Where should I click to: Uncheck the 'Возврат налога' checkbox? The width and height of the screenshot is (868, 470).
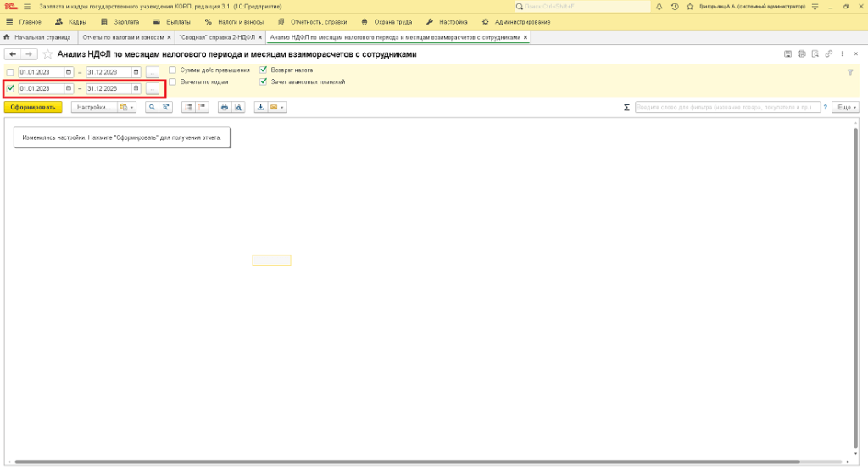coord(264,70)
